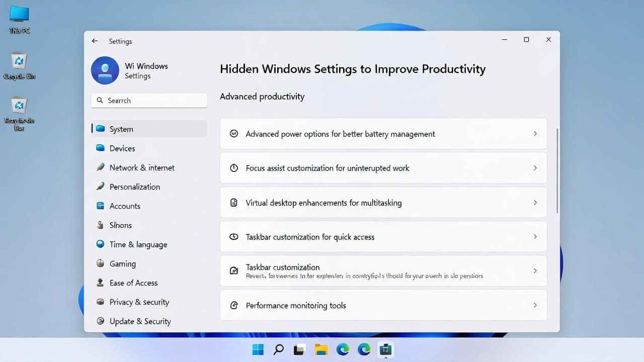Image resolution: width=644 pixels, height=362 pixels.
Task: Click the Privacy & security icon in the sidebar
Action: pos(101,302)
